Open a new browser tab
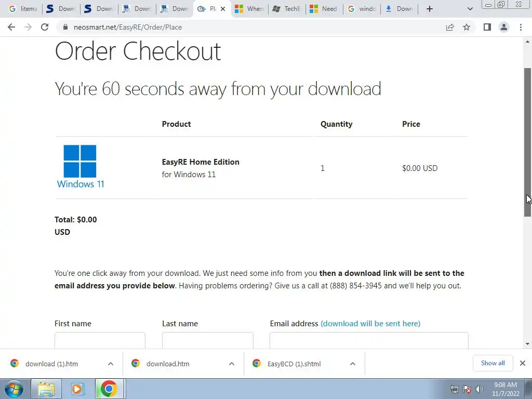 (430, 9)
